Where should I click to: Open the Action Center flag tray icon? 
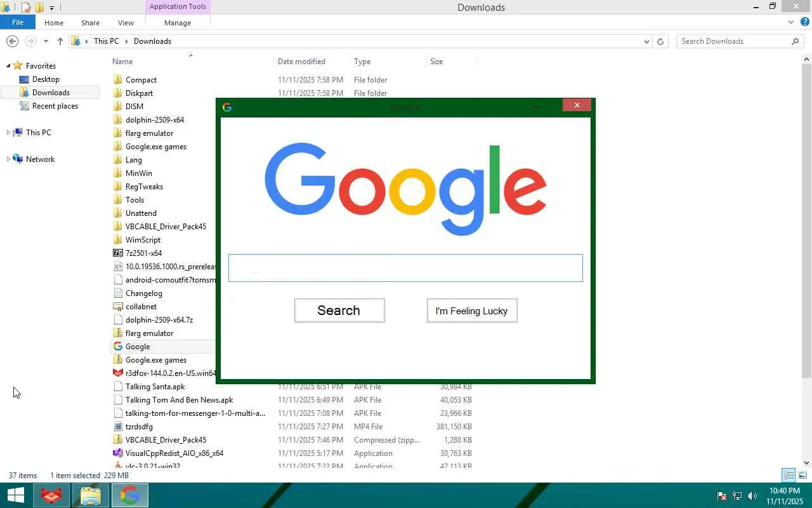coord(722,496)
